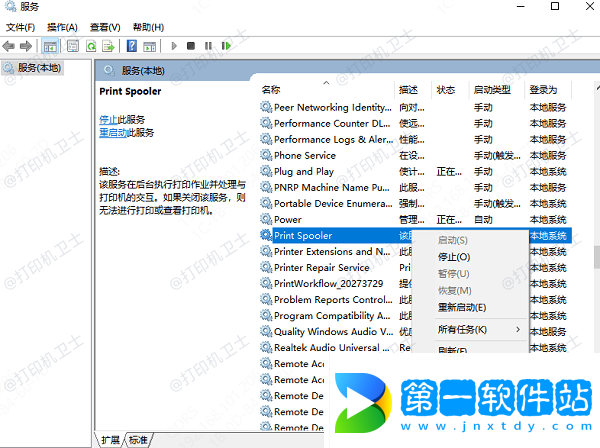The image size is (600, 448).
Task: Sort by the 启动类型 column header
Action: 492,90
